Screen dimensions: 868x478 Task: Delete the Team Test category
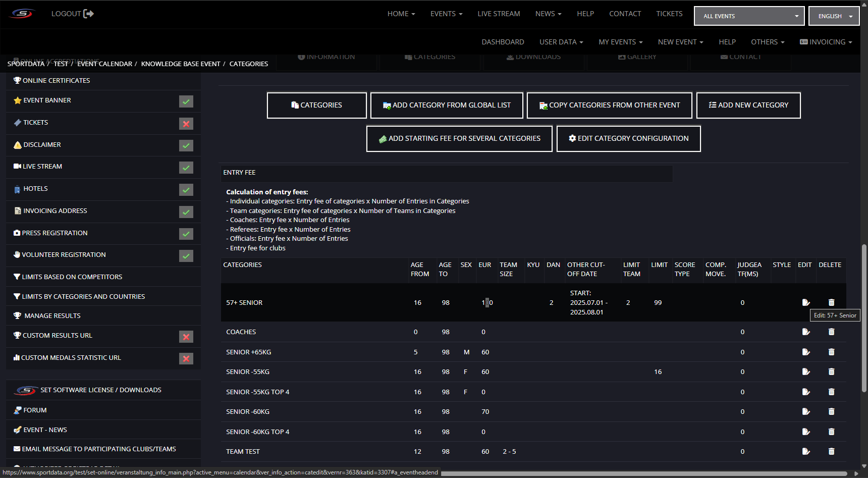pos(831,451)
